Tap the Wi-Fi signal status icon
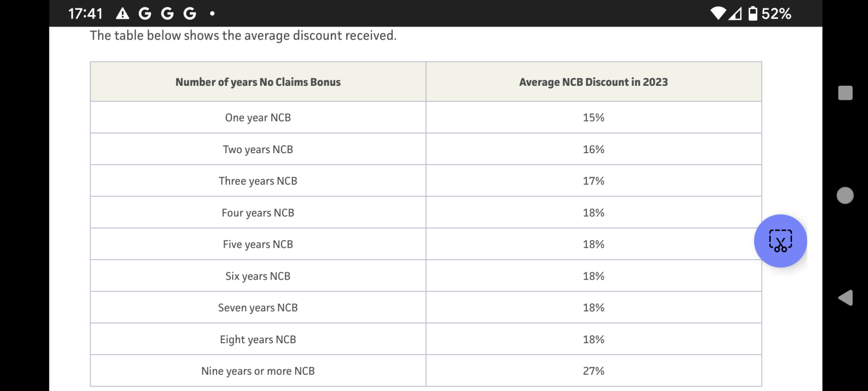Viewport: 868px width, 391px height. click(718, 13)
